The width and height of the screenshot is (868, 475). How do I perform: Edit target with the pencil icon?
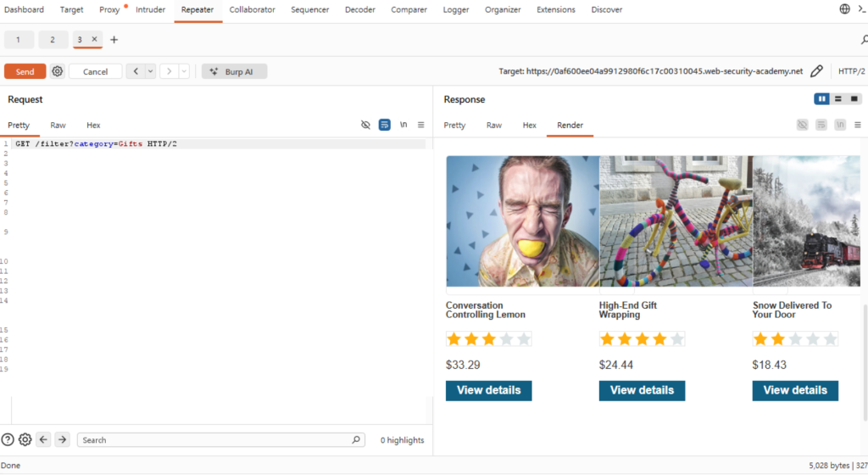tap(816, 71)
